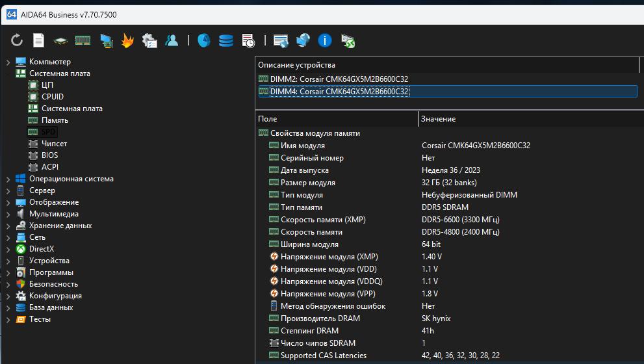Click the memory module toolbar icon
The image size is (644, 364).
tap(83, 40)
